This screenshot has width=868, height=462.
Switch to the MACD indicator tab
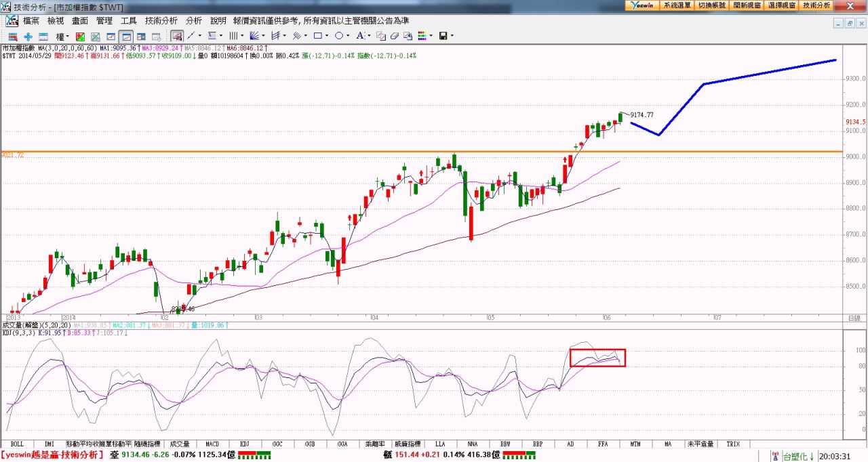click(212, 444)
